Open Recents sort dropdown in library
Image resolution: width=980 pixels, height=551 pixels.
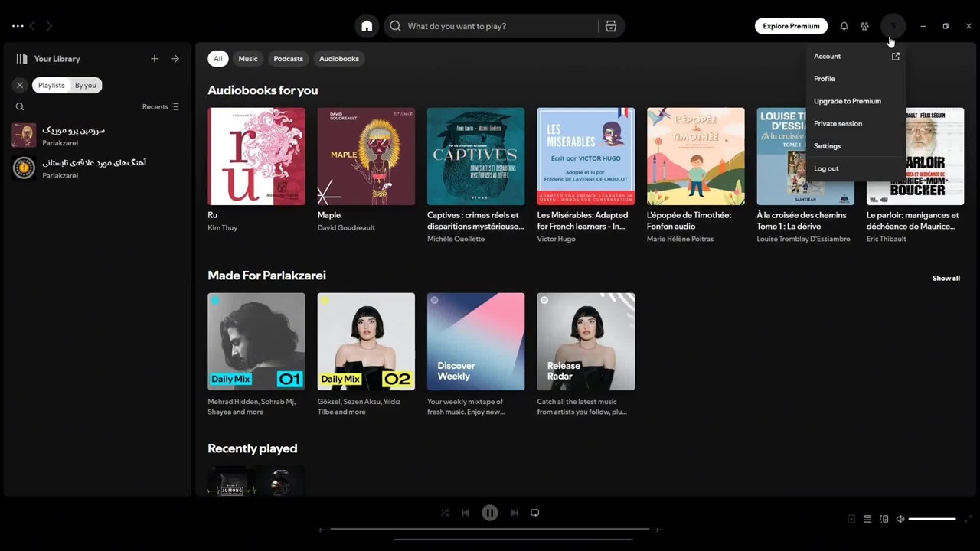click(160, 107)
